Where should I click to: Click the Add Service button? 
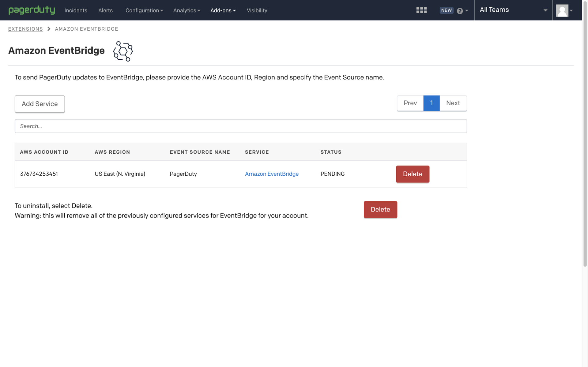click(x=40, y=104)
